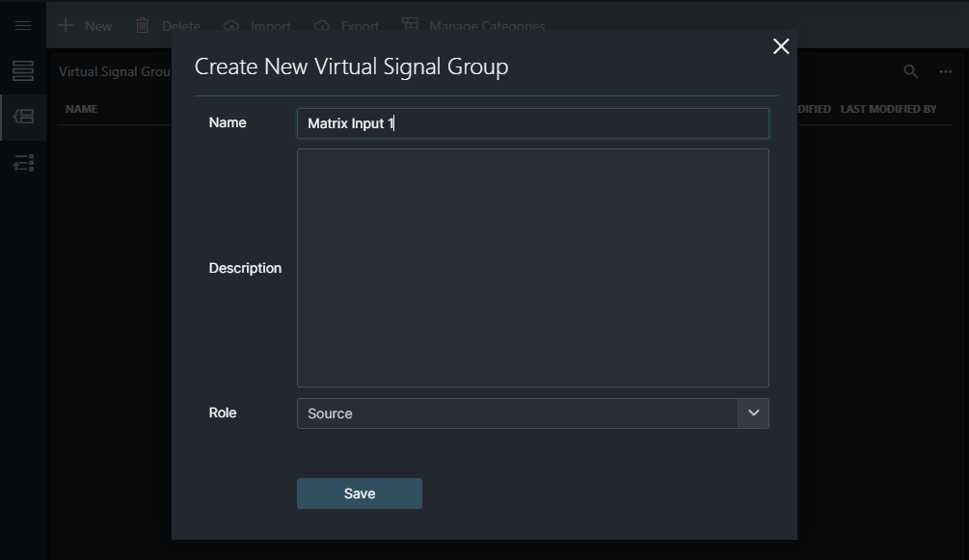
Task: Click the search icon
Action: pos(908,70)
